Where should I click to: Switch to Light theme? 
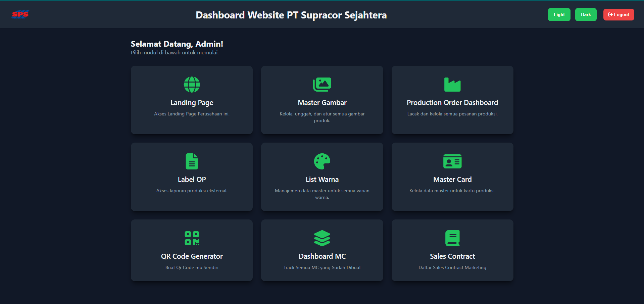pos(559,15)
